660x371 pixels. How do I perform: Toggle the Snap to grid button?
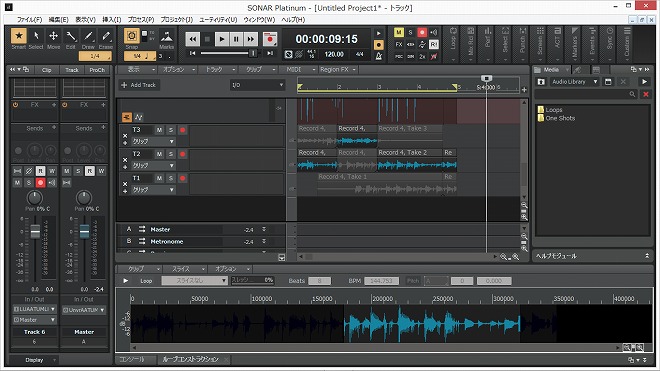pyautogui.click(x=131, y=36)
